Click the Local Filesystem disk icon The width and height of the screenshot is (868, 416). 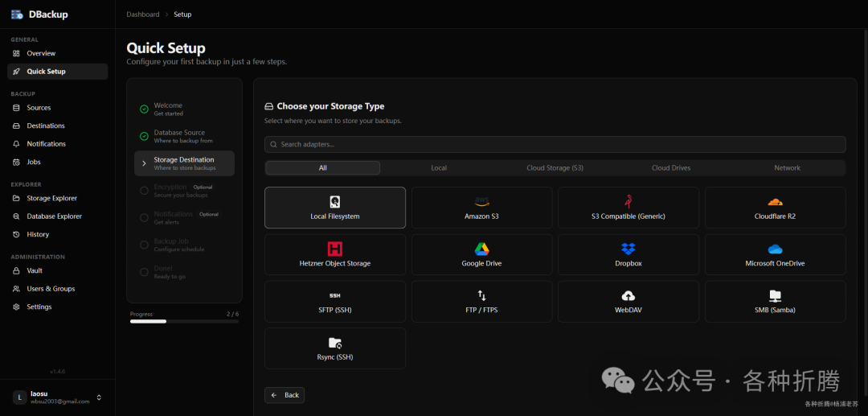(335, 202)
